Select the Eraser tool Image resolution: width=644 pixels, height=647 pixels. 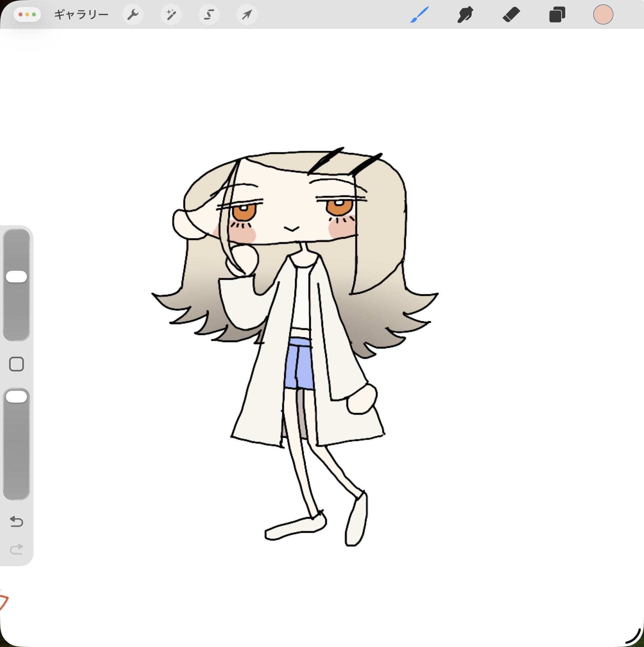tap(511, 15)
